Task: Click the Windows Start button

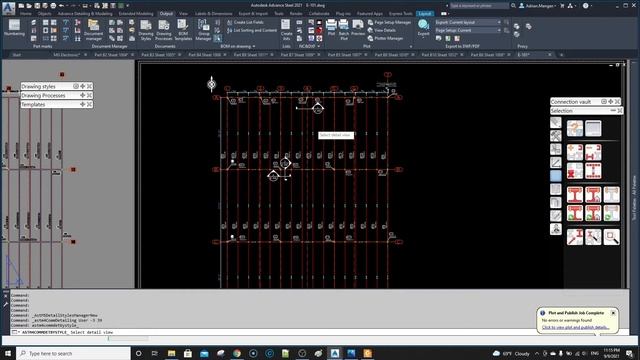Action: coord(8,353)
